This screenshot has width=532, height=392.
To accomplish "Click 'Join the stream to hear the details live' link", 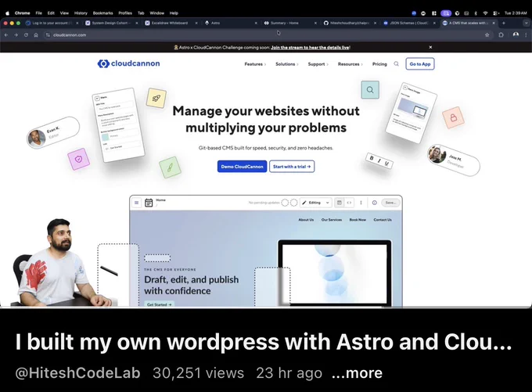I will pos(310,48).
